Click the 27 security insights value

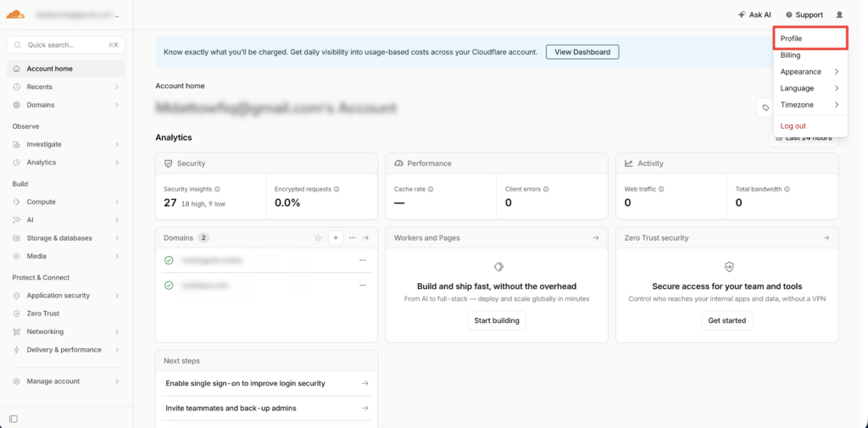pyautogui.click(x=170, y=203)
